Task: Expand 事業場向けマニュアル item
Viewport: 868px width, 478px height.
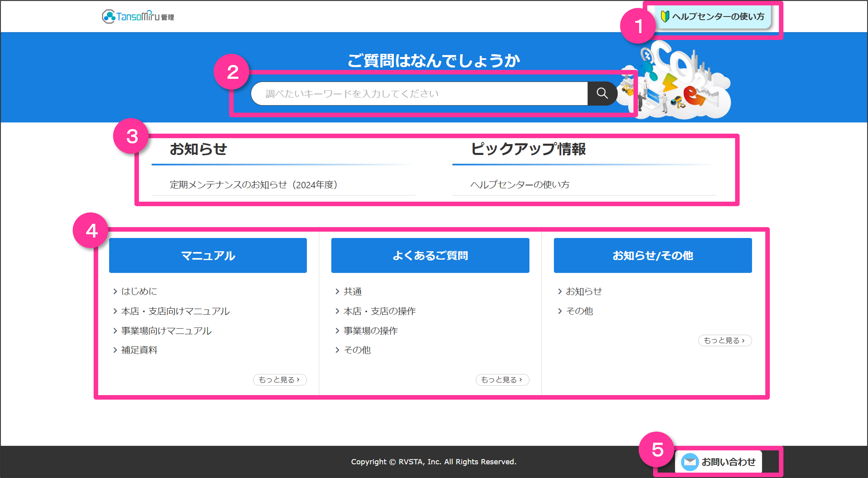Action: click(166, 331)
